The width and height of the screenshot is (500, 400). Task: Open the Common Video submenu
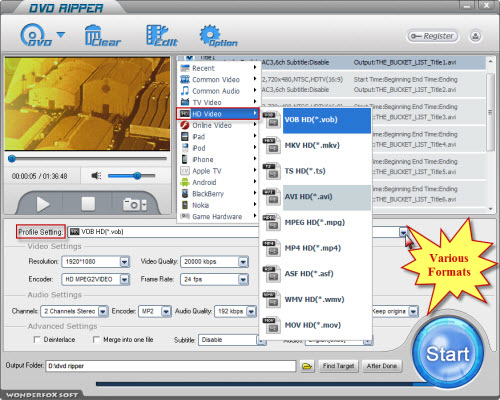point(219,80)
